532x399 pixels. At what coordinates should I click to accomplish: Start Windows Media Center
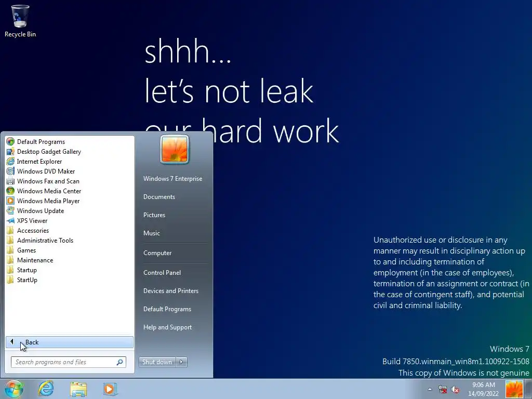70,191
